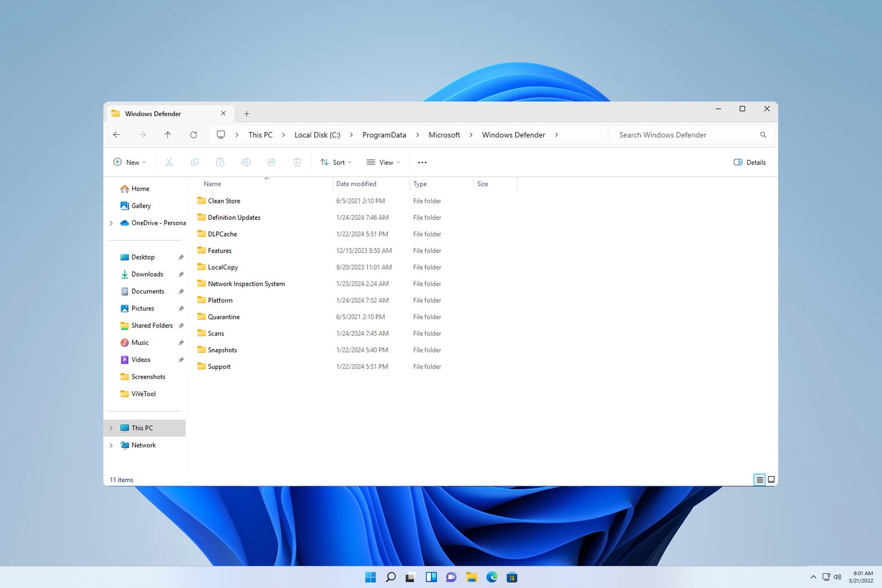This screenshot has height=588, width=882.
Task: Switch to large thumbnails view icon
Action: pos(771,480)
